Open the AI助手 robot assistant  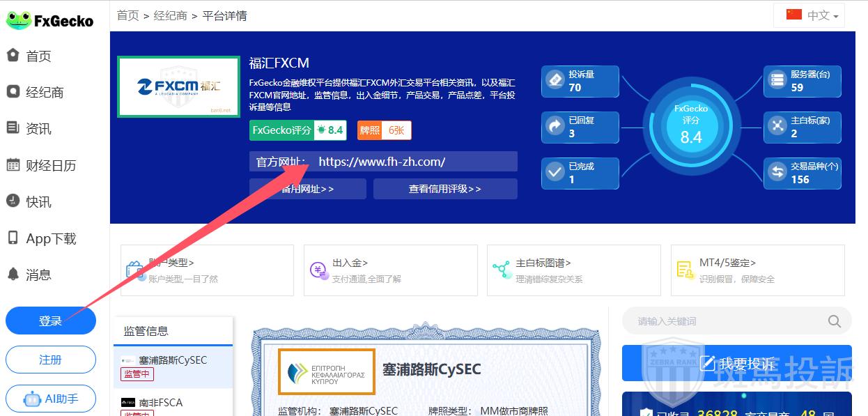coord(51,399)
